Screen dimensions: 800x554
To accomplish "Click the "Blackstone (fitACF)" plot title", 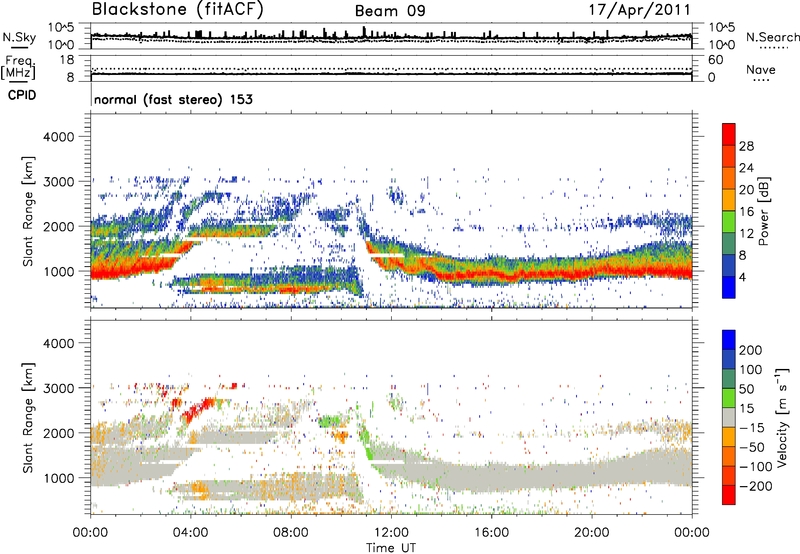I will pyautogui.click(x=178, y=10).
